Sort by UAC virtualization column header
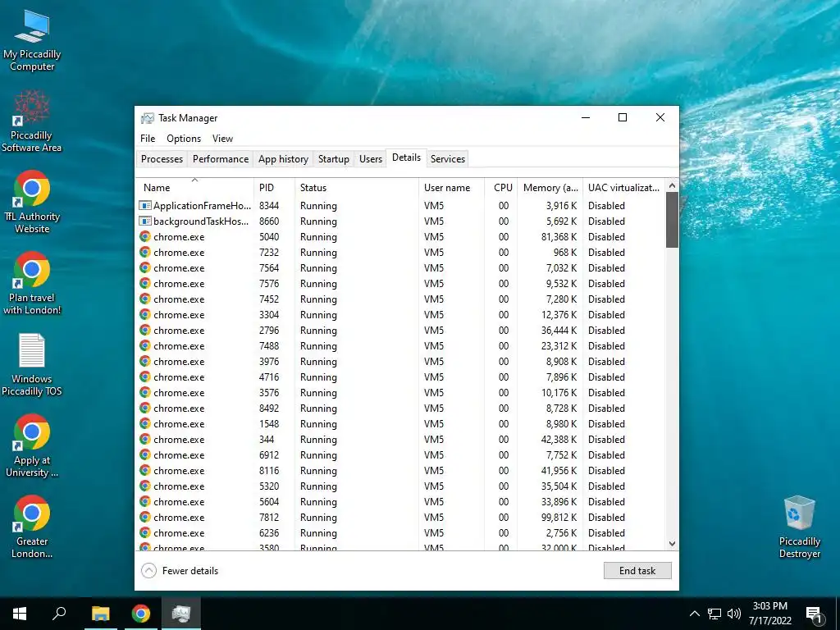840x630 pixels. (x=623, y=188)
